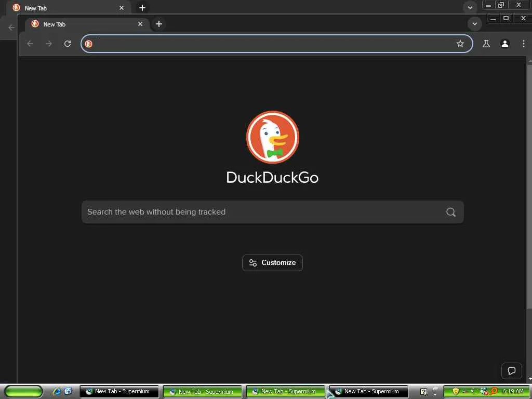Viewport: 532px width, 399px height.
Task: Maximize the front Supermium window
Action: [x=506, y=18]
